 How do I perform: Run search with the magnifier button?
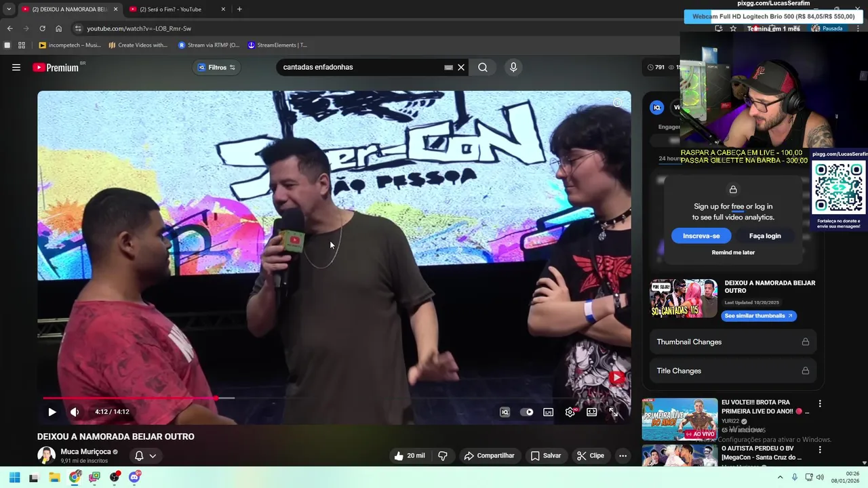(x=483, y=67)
